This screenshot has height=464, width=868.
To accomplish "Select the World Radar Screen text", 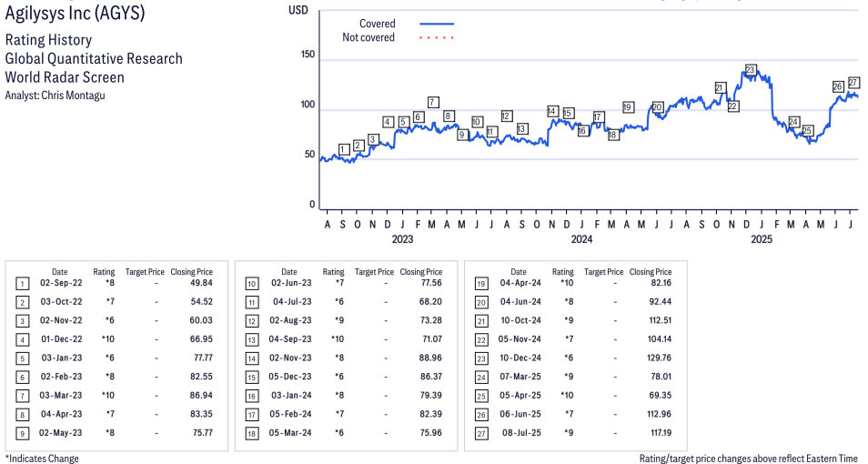I will (65, 77).
